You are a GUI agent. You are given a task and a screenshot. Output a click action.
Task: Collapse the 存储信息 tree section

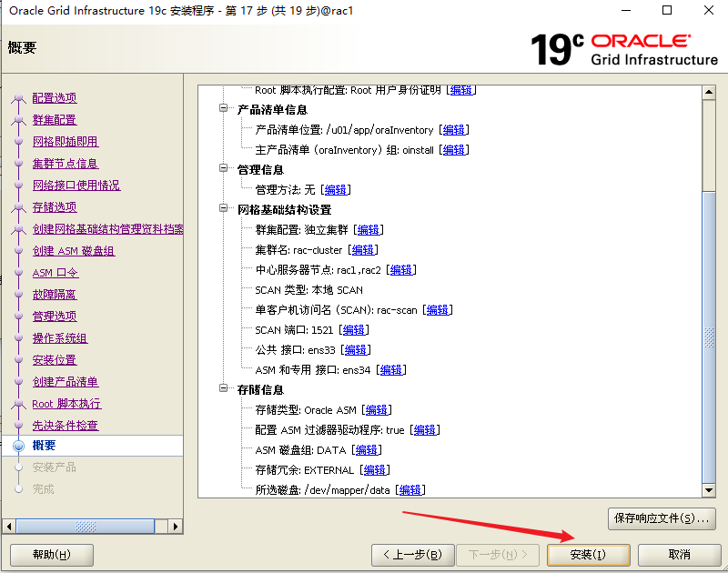[x=224, y=389]
